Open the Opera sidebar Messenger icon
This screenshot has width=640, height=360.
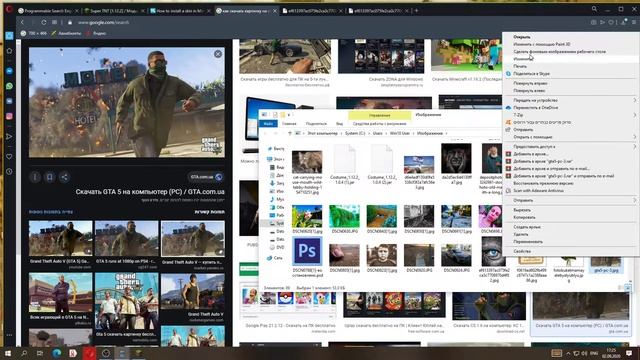pyautogui.click(x=9, y=71)
